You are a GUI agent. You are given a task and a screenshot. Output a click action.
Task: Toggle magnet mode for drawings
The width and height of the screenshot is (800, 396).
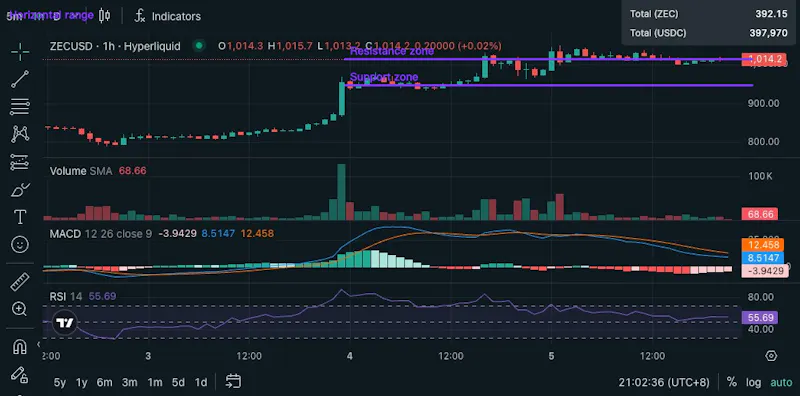[20, 347]
